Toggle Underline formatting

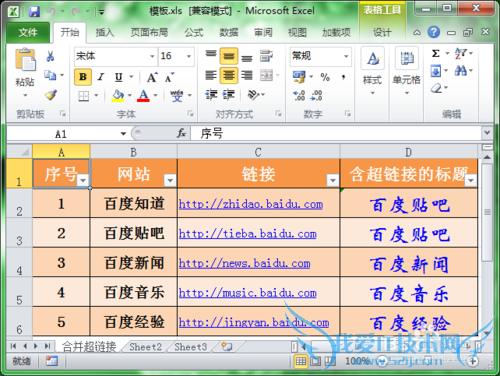(119, 77)
